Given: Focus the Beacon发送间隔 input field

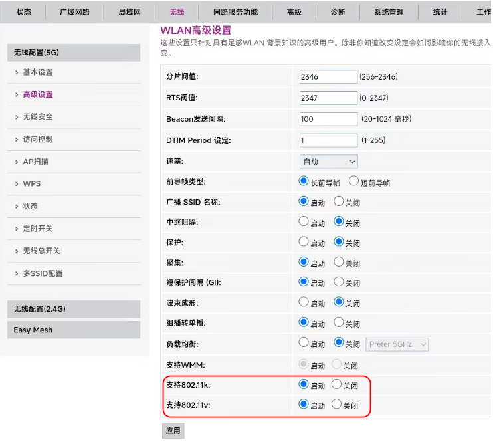Looking at the screenshot, I should [x=328, y=119].
